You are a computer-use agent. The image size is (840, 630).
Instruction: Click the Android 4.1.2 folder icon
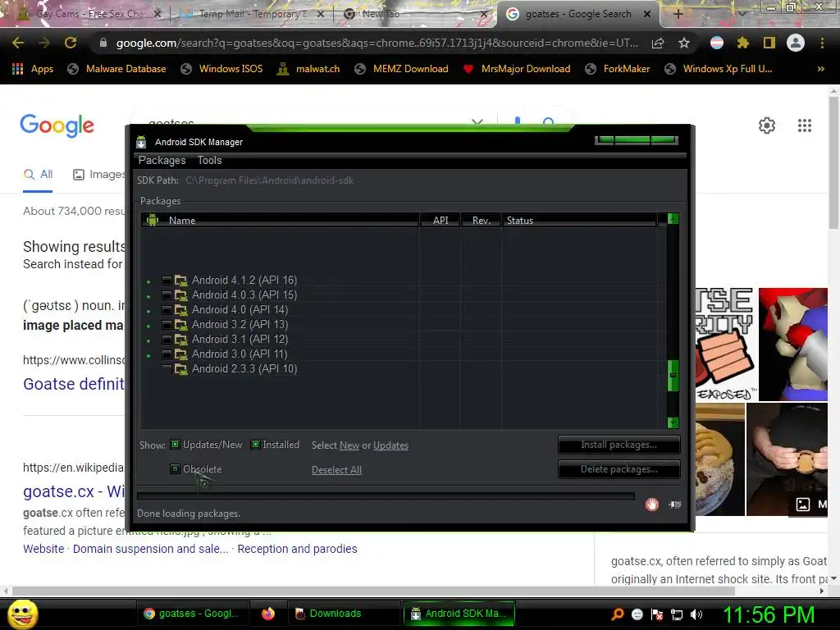tap(181, 281)
